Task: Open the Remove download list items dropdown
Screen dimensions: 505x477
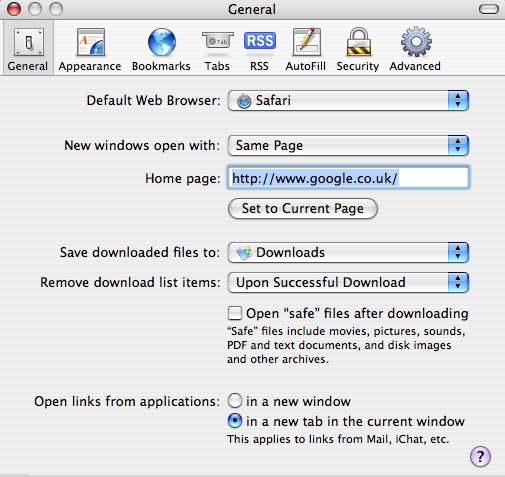Action: tap(348, 282)
